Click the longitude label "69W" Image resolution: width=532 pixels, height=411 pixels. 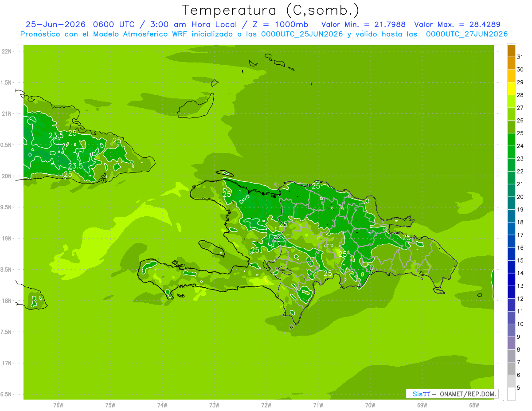pyautogui.click(x=422, y=405)
